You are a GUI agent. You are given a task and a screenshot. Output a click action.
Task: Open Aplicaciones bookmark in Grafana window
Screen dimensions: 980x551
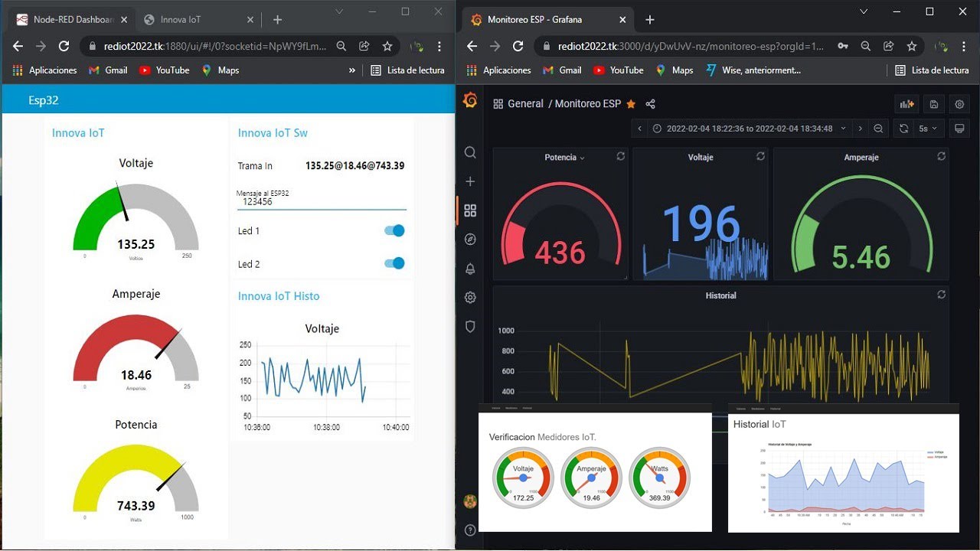tap(499, 70)
